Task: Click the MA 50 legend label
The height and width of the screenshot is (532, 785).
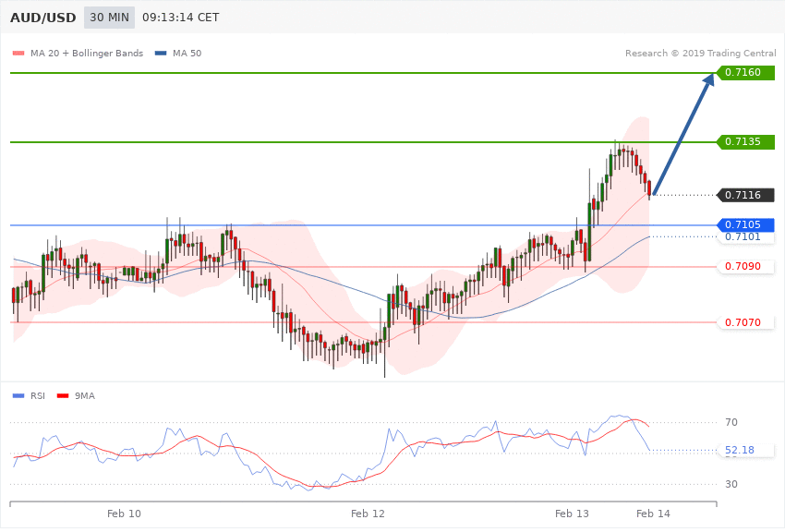Action: [x=187, y=53]
